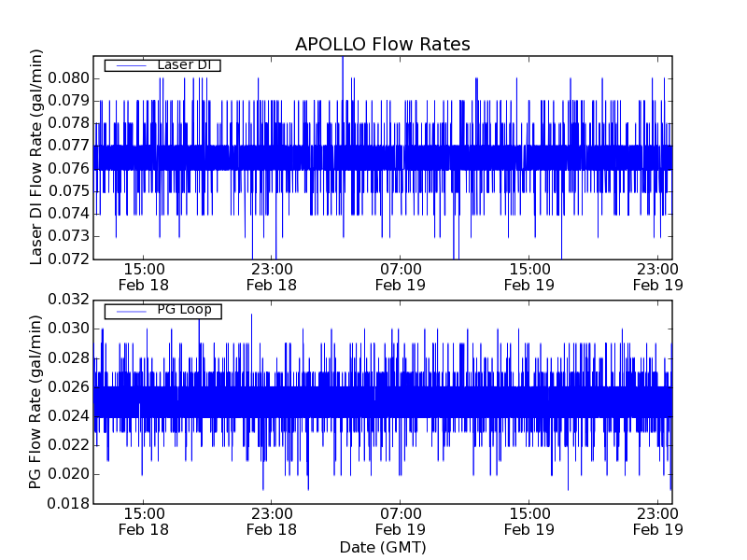Click the blue line sample in PG Loop legend
This screenshot has width=747, height=560.
[x=129, y=310]
